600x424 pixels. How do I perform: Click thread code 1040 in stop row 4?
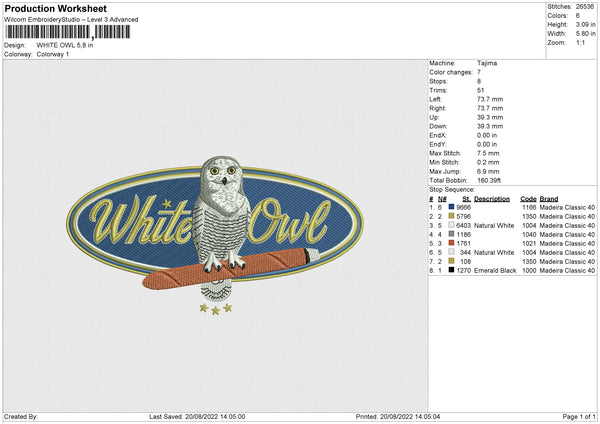[x=529, y=235]
